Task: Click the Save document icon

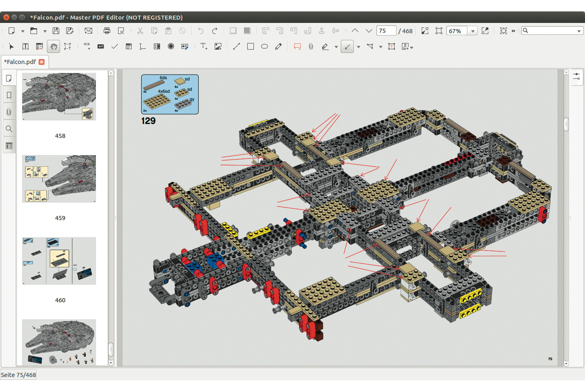Action: click(56, 31)
